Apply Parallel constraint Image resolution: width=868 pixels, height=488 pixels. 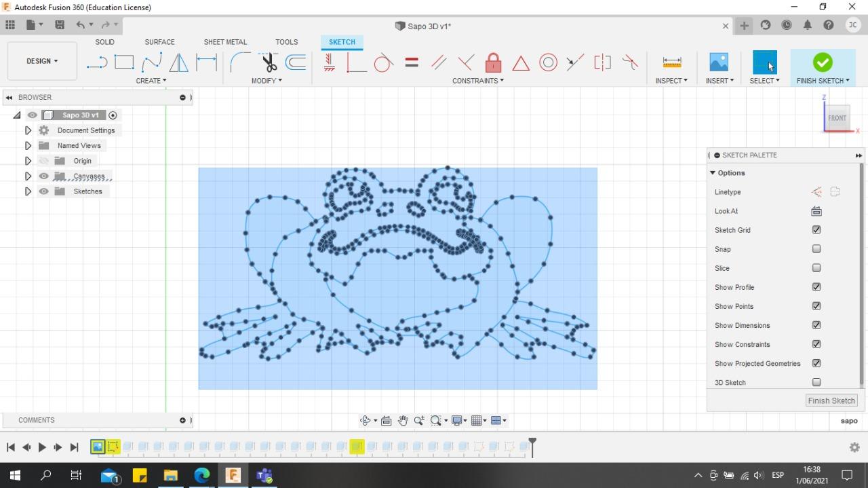(x=439, y=62)
